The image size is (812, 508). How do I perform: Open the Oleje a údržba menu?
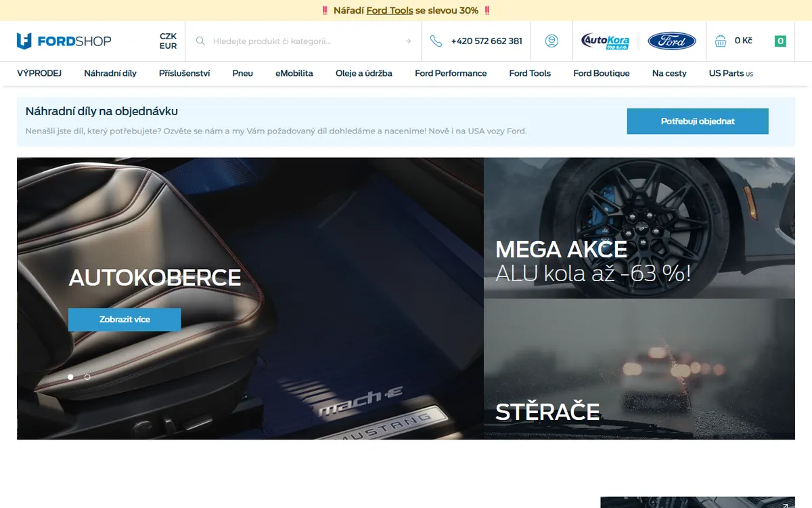[364, 73]
